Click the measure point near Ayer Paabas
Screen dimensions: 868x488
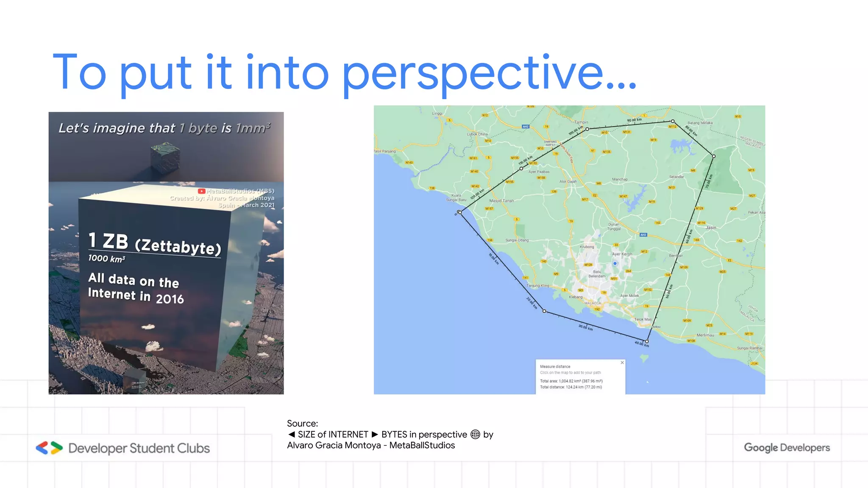pyautogui.click(x=521, y=169)
